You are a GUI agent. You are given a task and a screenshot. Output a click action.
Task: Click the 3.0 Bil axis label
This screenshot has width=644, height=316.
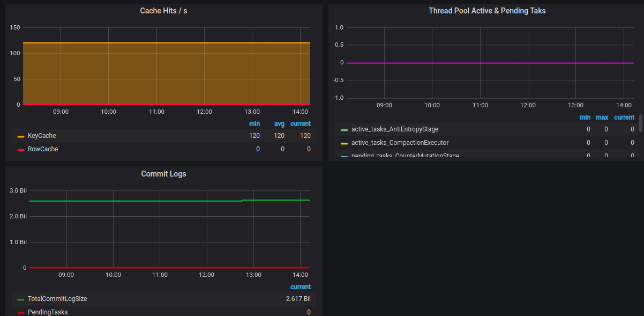pyautogui.click(x=18, y=190)
